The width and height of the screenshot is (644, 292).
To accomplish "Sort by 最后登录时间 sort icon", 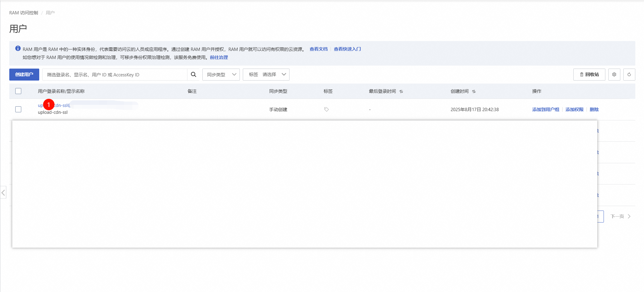I will [x=401, y=91].
